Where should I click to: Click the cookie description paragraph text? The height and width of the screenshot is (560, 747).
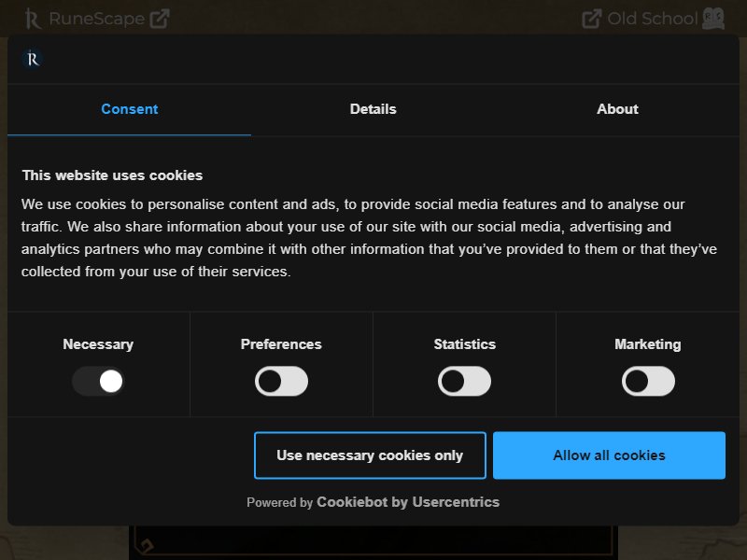click(x=369, y=238)
